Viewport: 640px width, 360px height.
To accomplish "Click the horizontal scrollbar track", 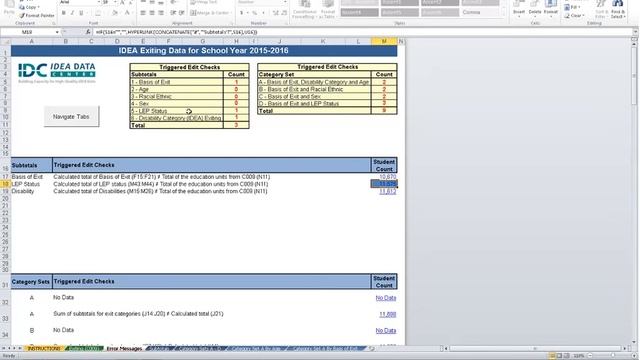I will pos(535,349).
